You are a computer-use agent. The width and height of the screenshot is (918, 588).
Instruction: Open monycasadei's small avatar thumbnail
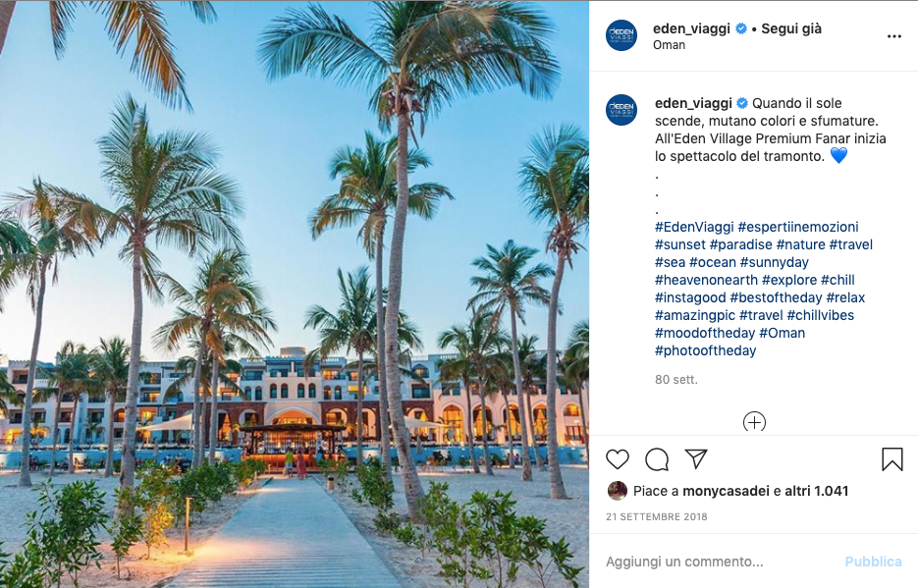coord(618,491)
